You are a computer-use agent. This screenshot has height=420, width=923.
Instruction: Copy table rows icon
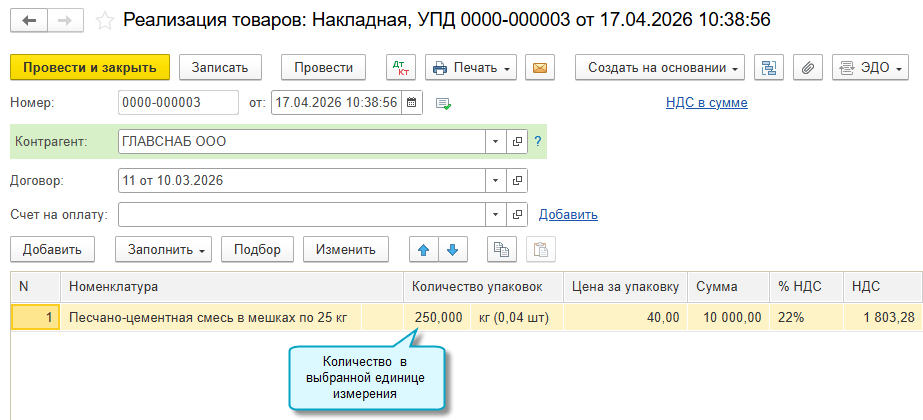tap(502, 249)
